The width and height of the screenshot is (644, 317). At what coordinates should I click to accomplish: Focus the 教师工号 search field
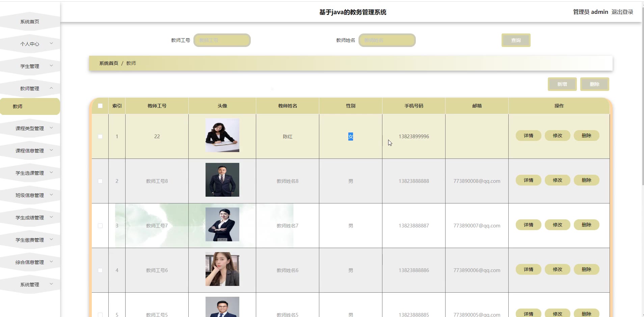(x=222, y=40)
